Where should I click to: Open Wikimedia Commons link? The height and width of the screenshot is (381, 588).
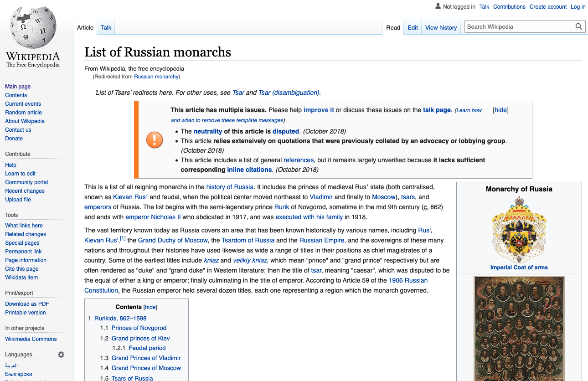click(x=31, y=339)
